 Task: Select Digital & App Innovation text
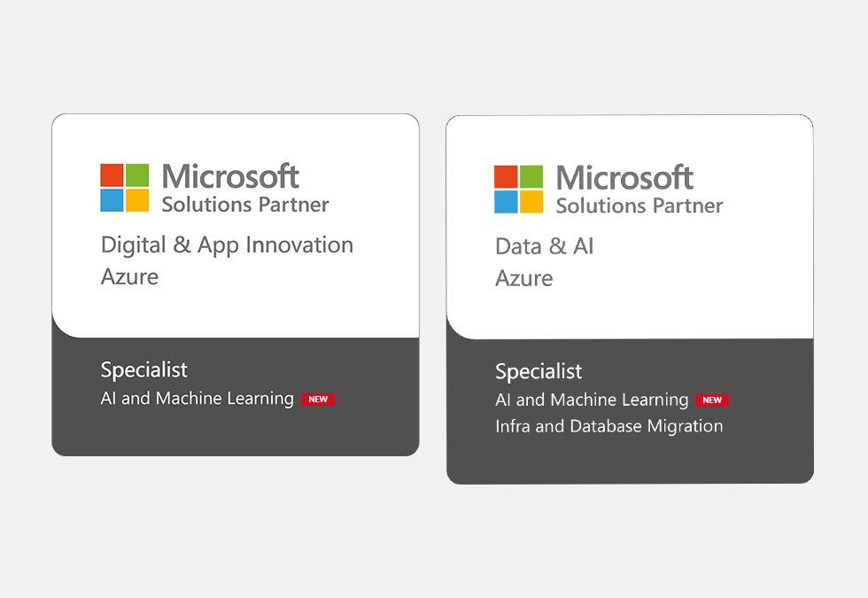(227, 245)
